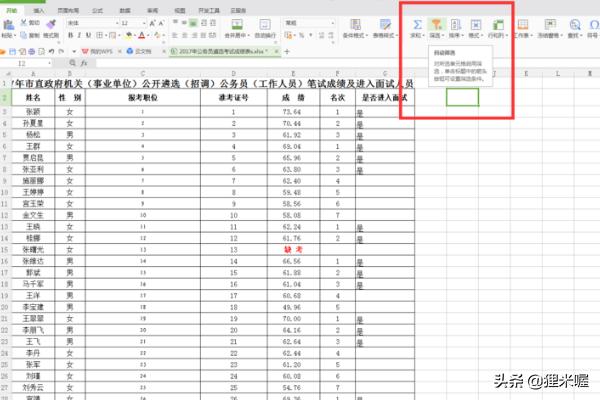
Task: Click the Format cells icon
Action: (x=475, y=24)
